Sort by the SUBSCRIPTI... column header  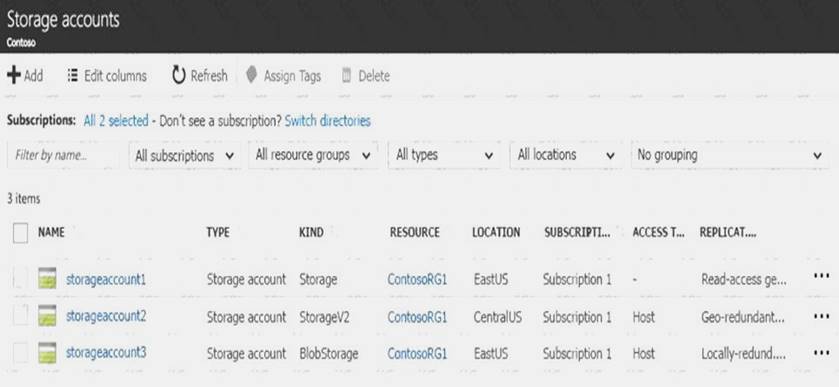[x=577, y=232]
